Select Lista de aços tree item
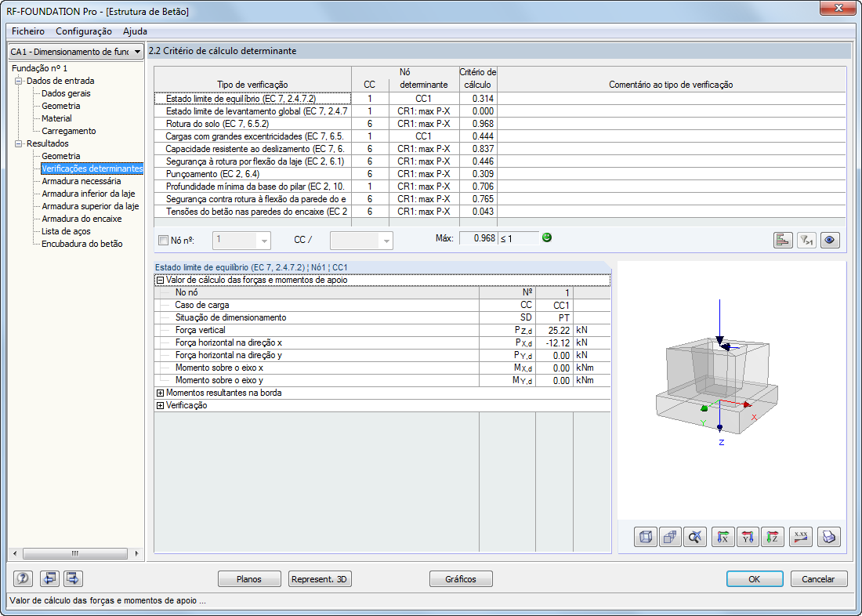 click(x=66, y=231)
